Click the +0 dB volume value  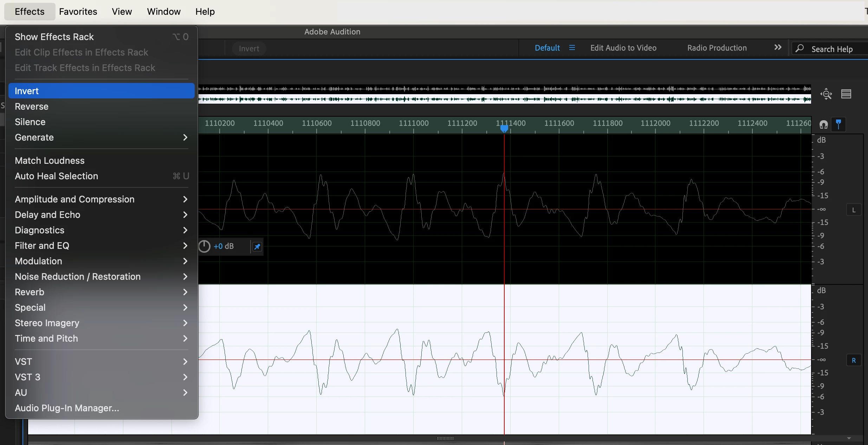click(x=224, y=246)
